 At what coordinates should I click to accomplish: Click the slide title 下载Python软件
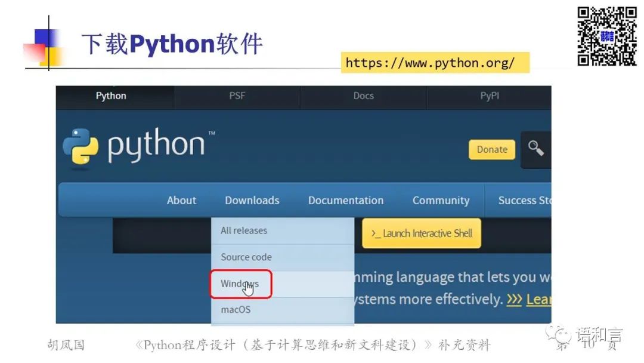(x=172, y=44)
